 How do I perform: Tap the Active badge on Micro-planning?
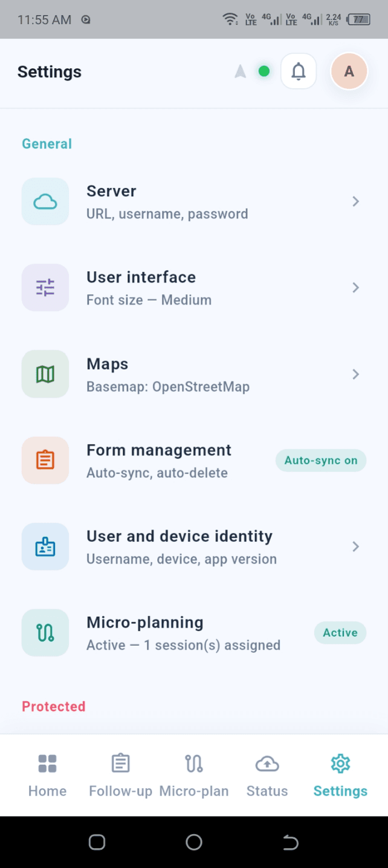tap(340, 632)
